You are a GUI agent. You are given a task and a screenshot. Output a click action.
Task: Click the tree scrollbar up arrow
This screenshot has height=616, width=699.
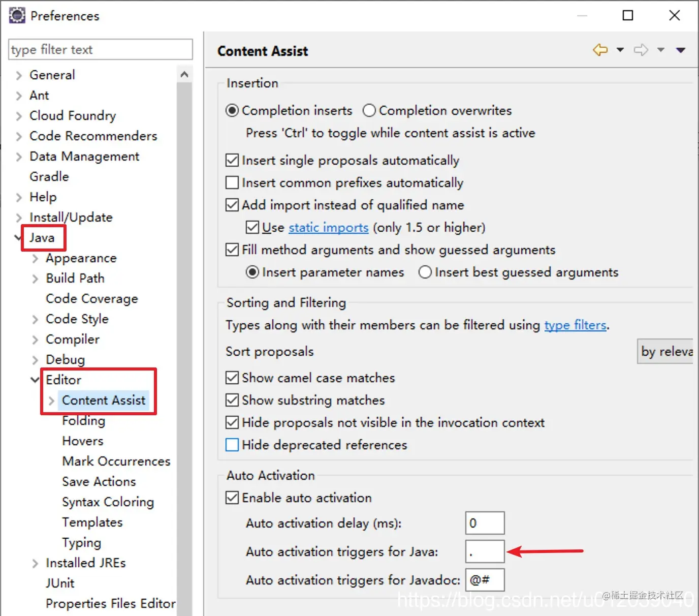click(184, 74)
